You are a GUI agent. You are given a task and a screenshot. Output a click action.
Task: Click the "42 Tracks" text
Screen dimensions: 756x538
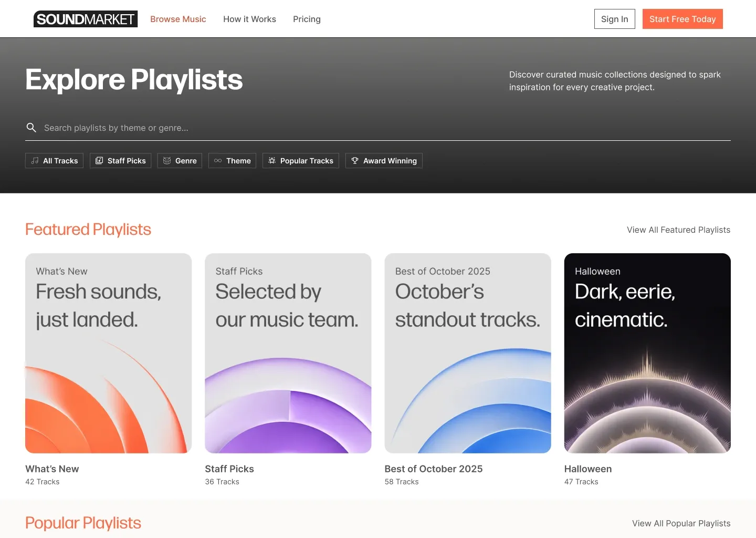point(43,482)
